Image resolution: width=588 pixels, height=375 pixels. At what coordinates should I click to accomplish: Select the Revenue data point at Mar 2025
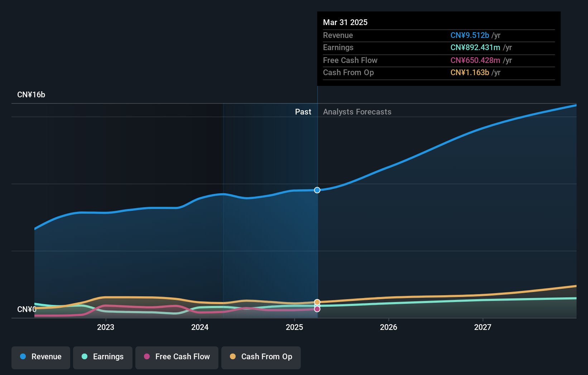pos(317,190)
